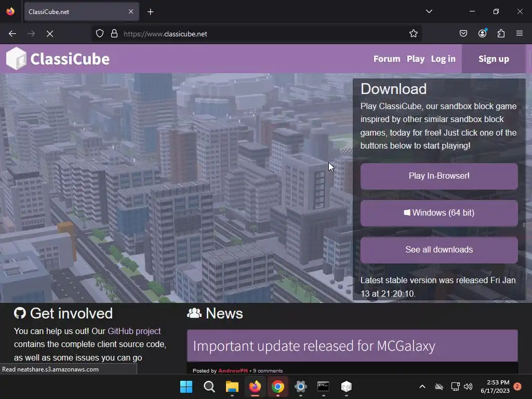The height and width of the screenshot is (399, 532).
Task: Bookmark this page with the star
Action: 413,34
